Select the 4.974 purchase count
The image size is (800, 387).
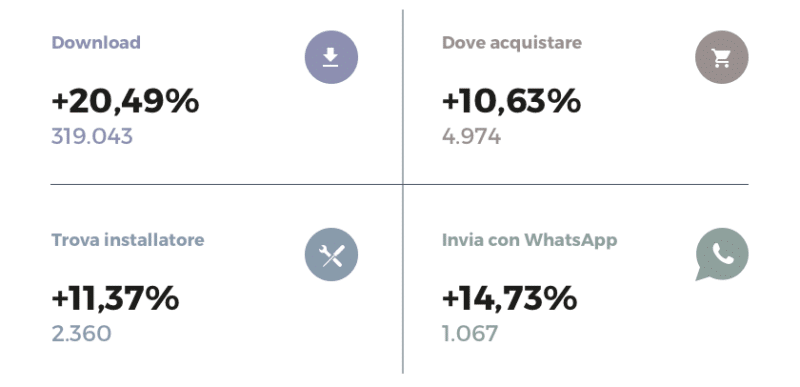(471, 137)
